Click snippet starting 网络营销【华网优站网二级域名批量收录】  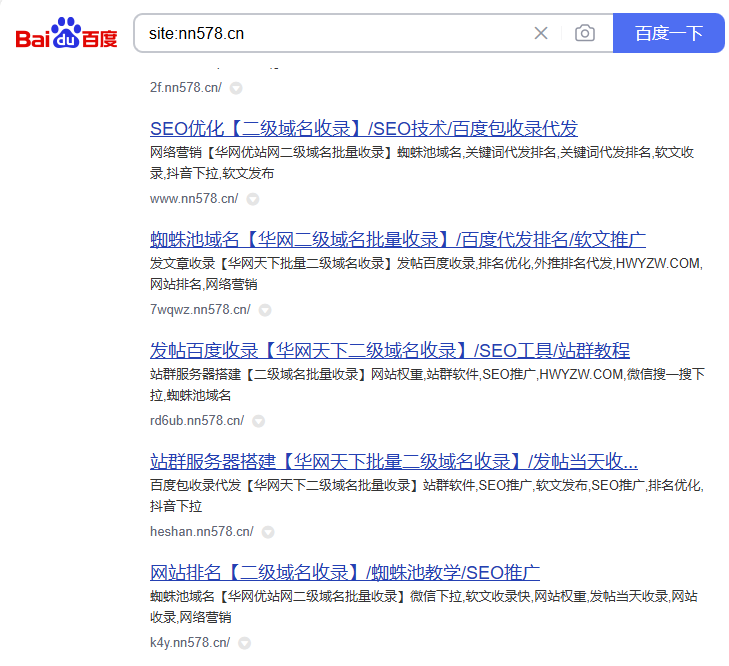click(x=422, y=163)
